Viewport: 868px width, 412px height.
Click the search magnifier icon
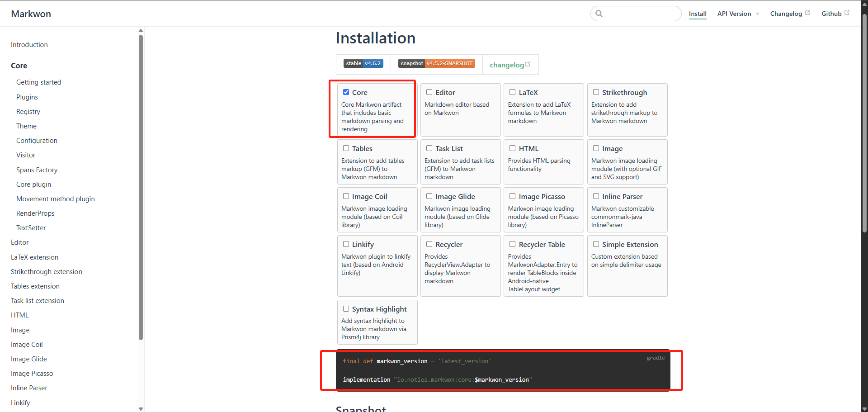(599, 14)
